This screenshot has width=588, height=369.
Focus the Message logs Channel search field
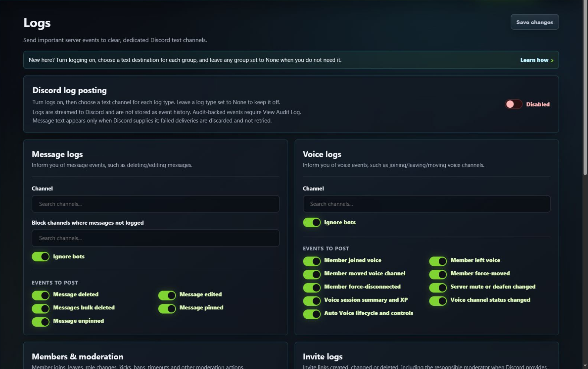(155, 204)
